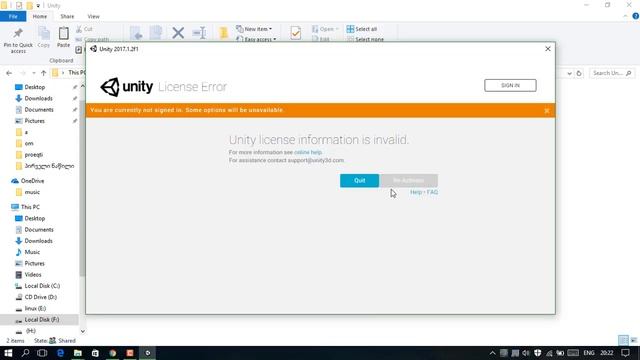Dismiss the orange not-signed-in banner

tap(547, 111)
